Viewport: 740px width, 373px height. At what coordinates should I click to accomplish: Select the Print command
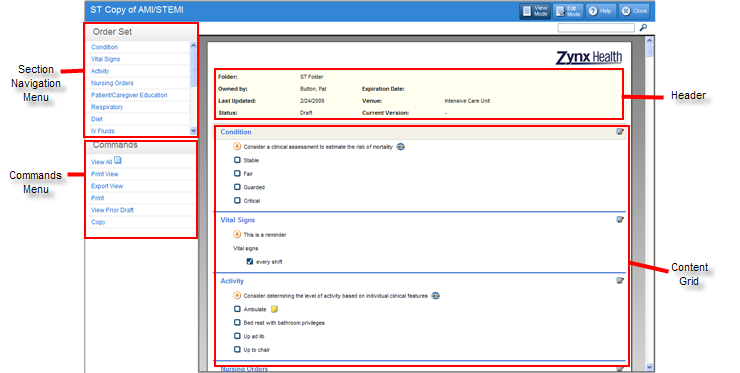click(x=97, y=198)
